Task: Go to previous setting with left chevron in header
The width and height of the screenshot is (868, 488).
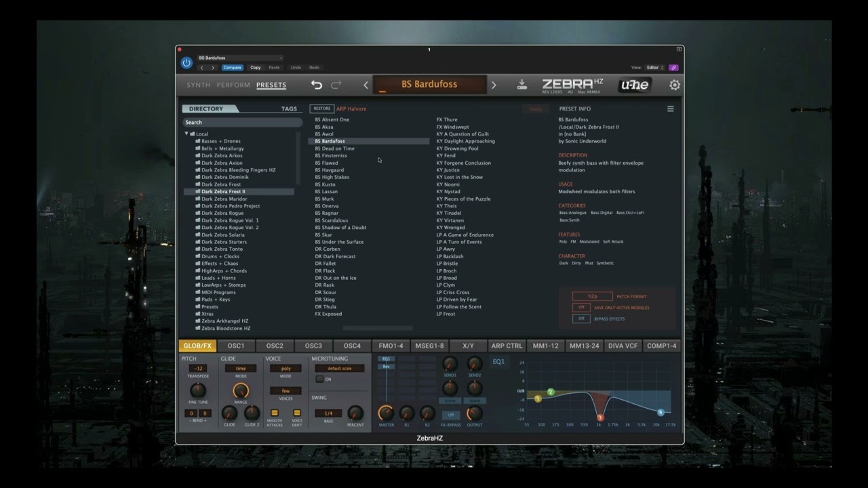Action: pyautogui.click(x=201, y=68)
